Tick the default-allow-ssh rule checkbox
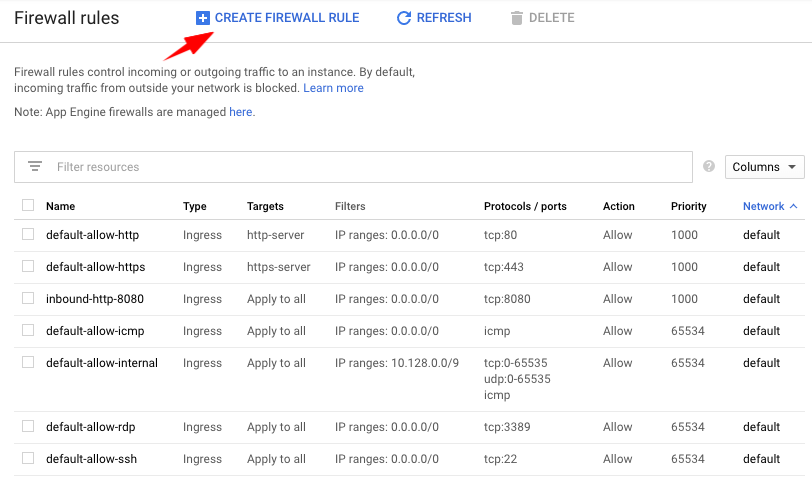The width and height of the screenshot is (812, 479). tap(28, 459)
